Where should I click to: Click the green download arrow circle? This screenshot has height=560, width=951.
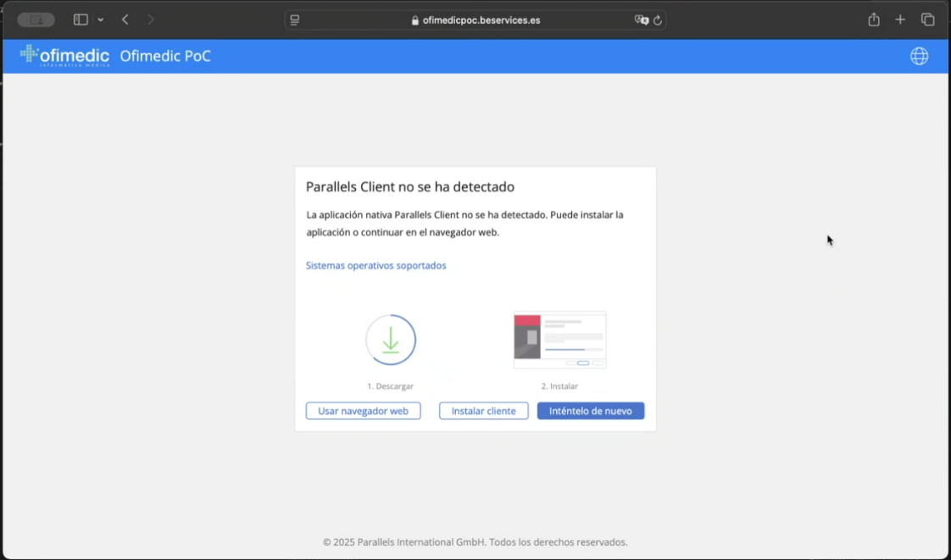pyautogui.click(x=391, y=340)
